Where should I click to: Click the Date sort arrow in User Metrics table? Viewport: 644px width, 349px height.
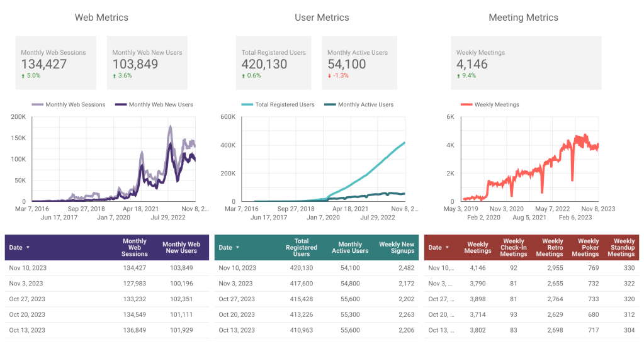coord(237,248)
